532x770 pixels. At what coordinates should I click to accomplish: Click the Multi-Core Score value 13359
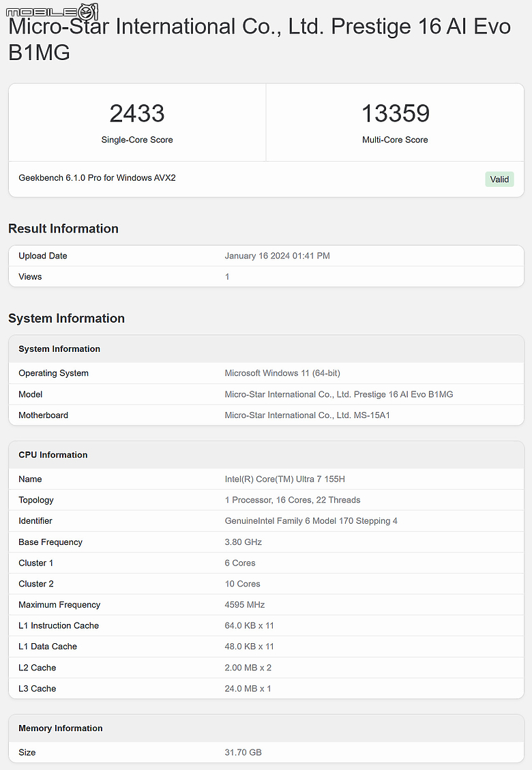[x=395, y=113]
